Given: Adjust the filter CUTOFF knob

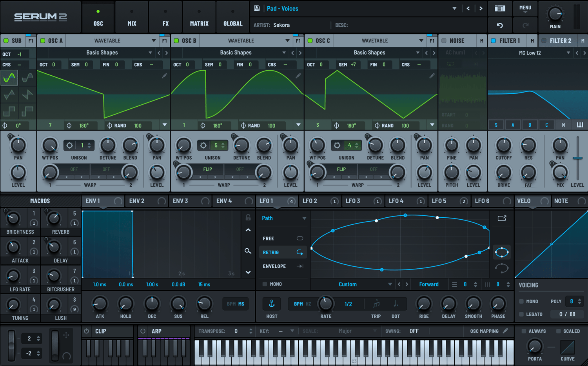Looking at the screenshot, I should click(503, 146).
